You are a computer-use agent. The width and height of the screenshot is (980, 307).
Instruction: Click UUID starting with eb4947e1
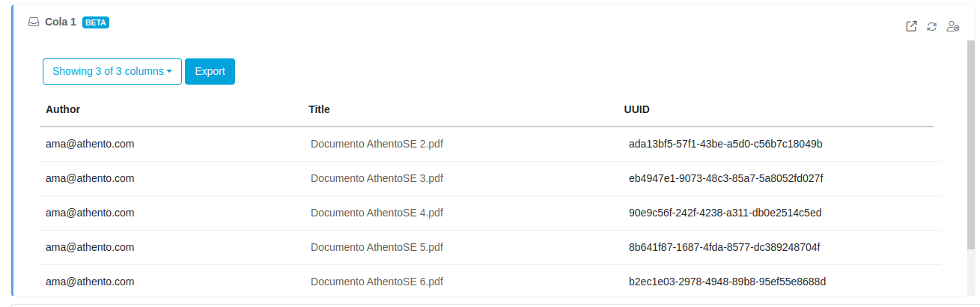click(725, 178)
